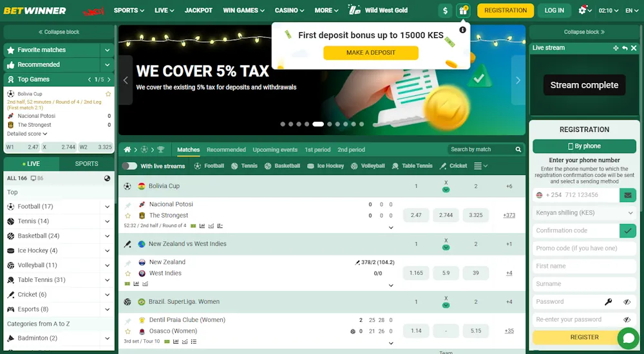Click the info icon on the deposit bonus popup
The width and height of the screenshot is (644, 354).
[462, 30]
